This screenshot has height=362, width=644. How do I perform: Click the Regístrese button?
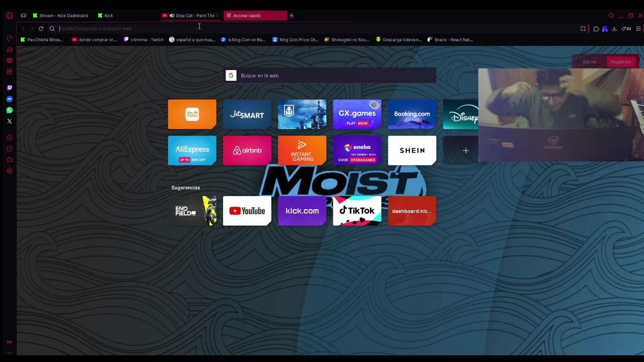[x=621, y=62]
